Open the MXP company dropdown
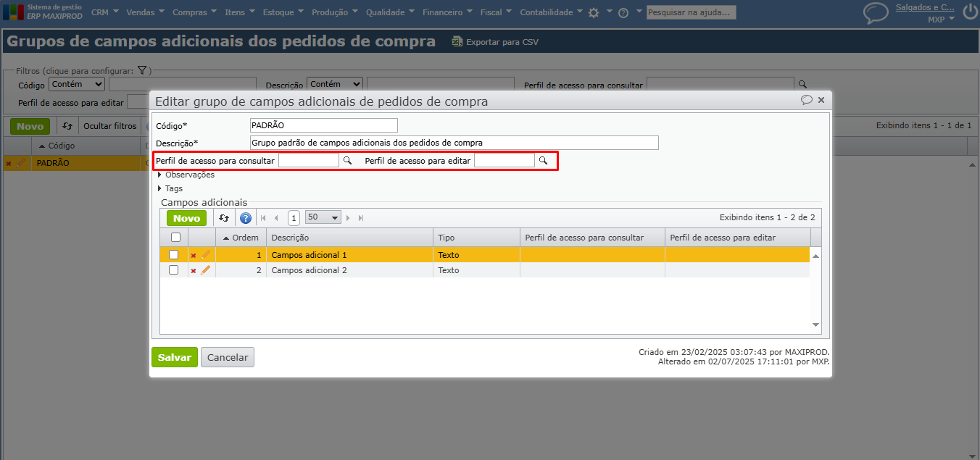 (x=941, y=20)
